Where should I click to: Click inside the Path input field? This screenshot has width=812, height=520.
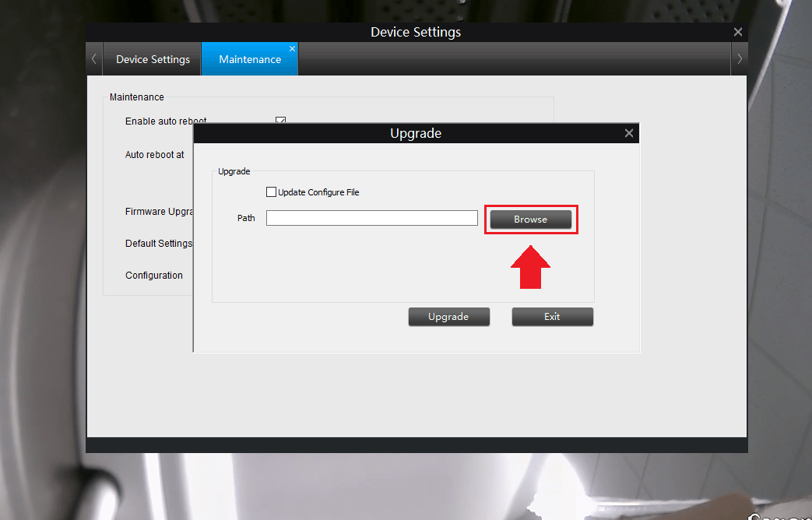[371, 217]
